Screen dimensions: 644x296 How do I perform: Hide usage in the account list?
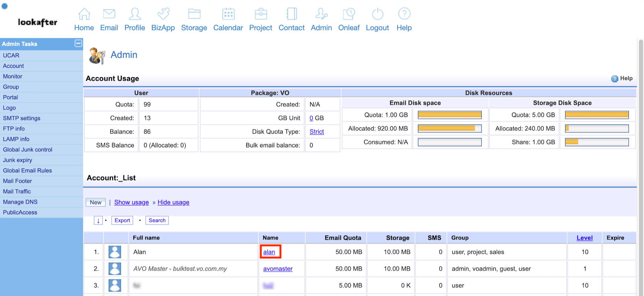[x=173, y=202]
